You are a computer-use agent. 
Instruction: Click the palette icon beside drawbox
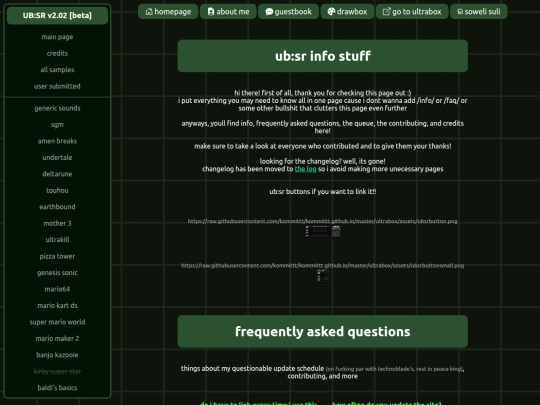pyautogui.click(x=331, y=12)
